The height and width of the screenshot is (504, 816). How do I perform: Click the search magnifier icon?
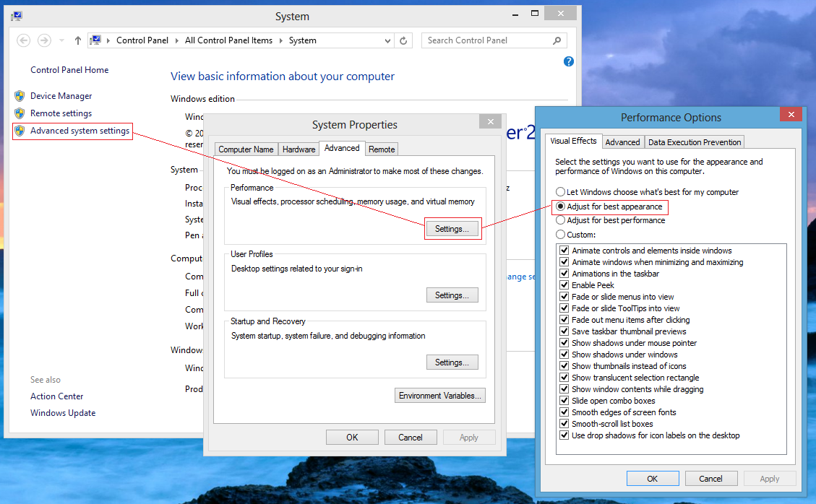[x=557, y=40]
